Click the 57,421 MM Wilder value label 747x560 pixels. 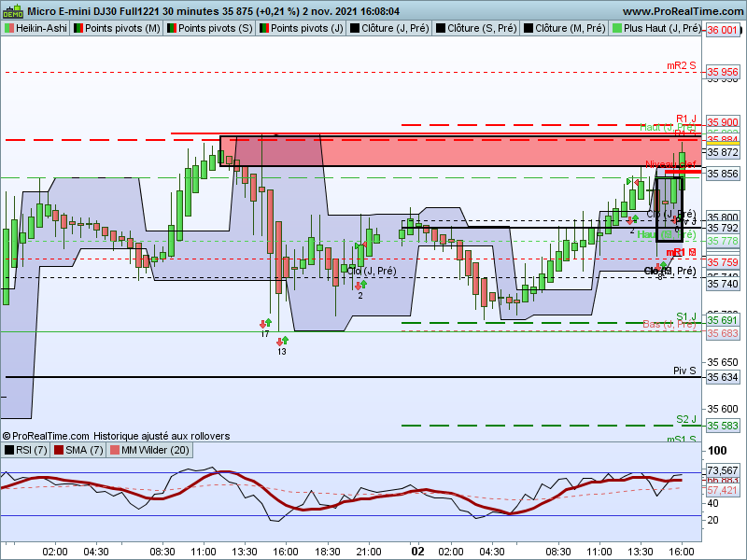coord(722,490)
